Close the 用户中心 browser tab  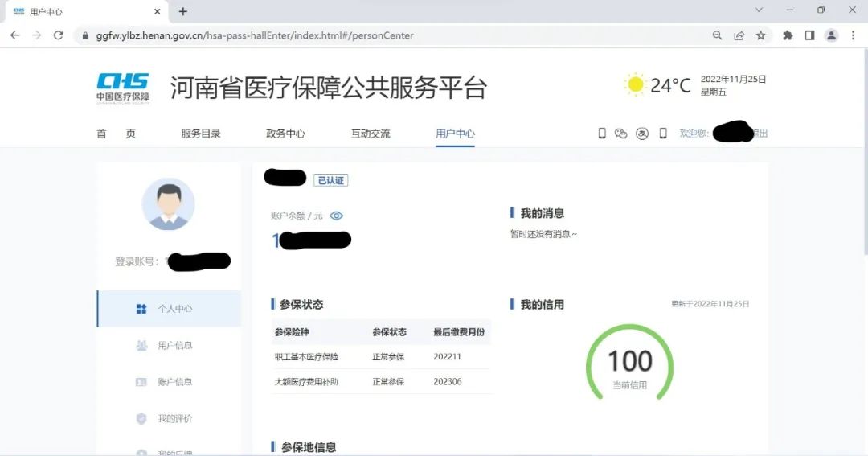click(158, 11)
